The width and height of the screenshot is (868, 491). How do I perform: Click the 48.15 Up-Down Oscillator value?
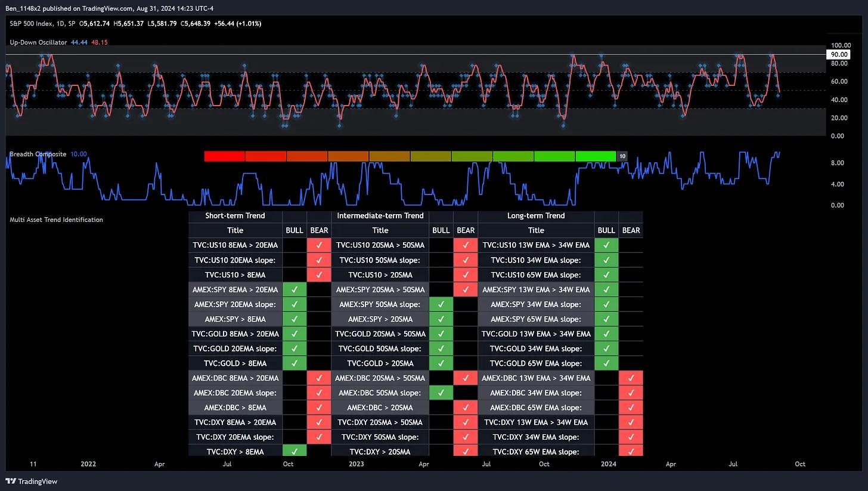100,42
